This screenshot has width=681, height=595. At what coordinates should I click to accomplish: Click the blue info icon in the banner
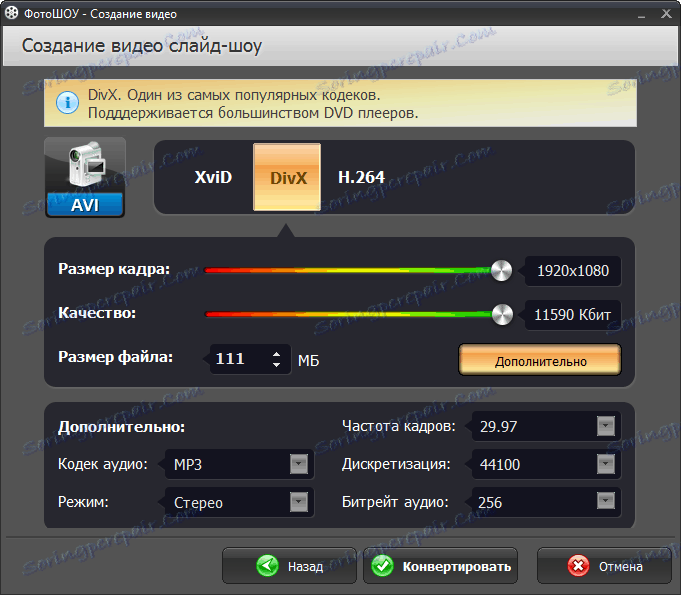[67, 103]
